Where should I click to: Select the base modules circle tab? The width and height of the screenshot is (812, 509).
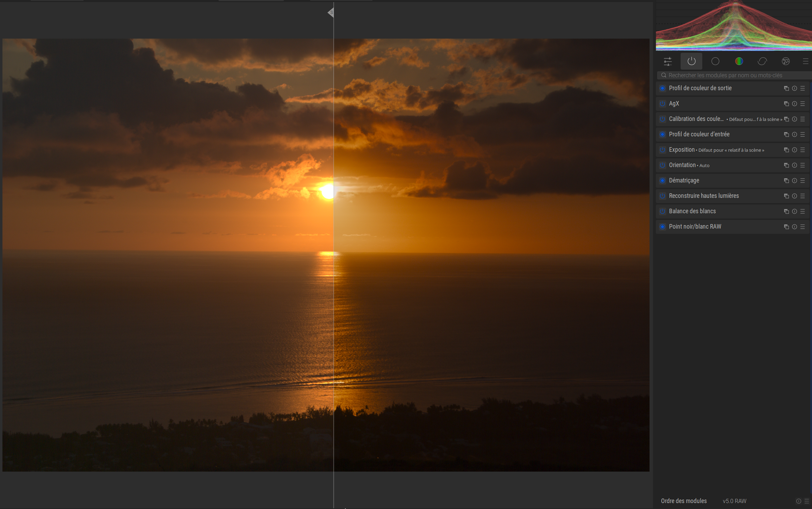(715, 62)
